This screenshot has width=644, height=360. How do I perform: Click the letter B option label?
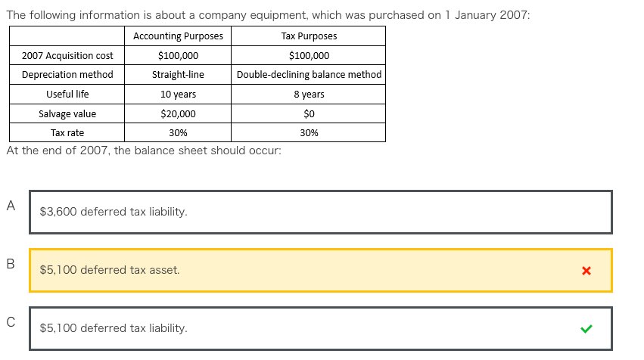11,263
